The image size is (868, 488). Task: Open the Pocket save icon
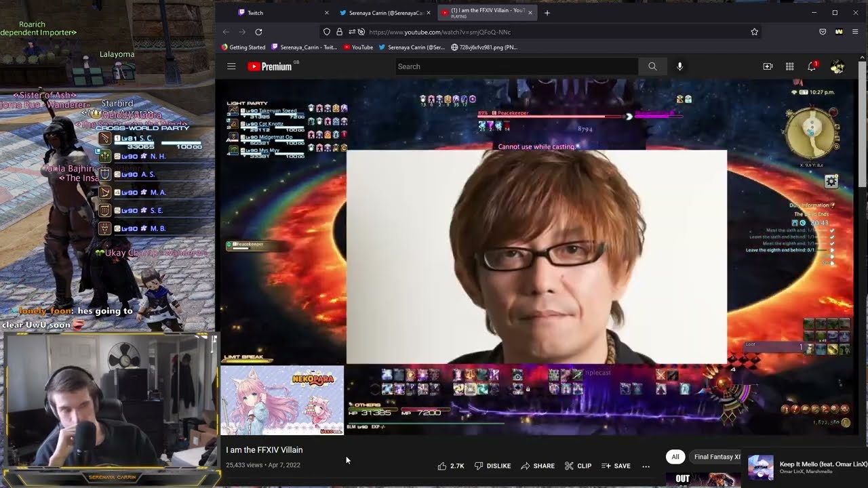tap(823, 32)
